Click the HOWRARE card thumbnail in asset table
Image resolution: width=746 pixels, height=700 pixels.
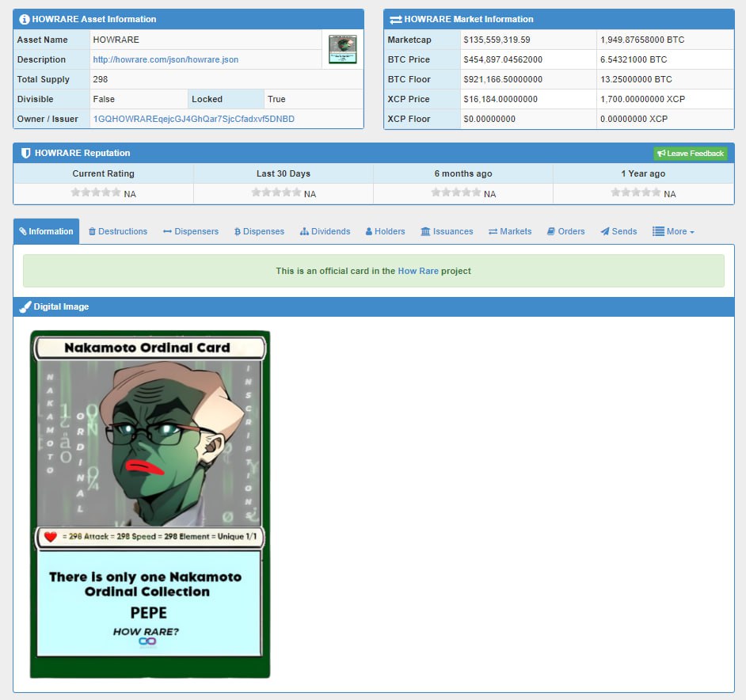(x=343, y=49)
